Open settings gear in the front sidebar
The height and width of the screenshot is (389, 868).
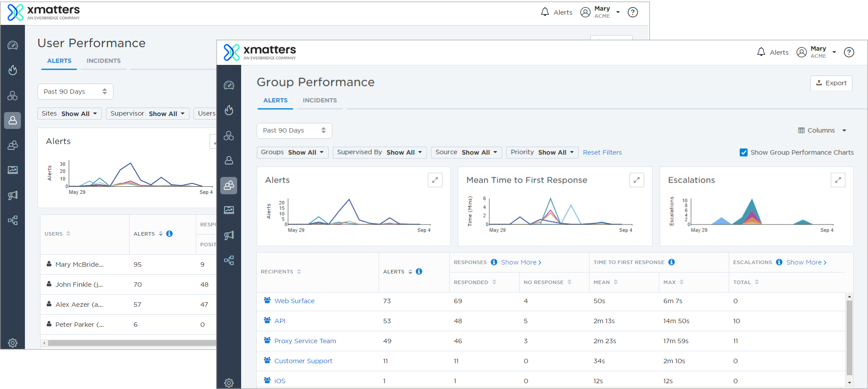coord(229,383)
